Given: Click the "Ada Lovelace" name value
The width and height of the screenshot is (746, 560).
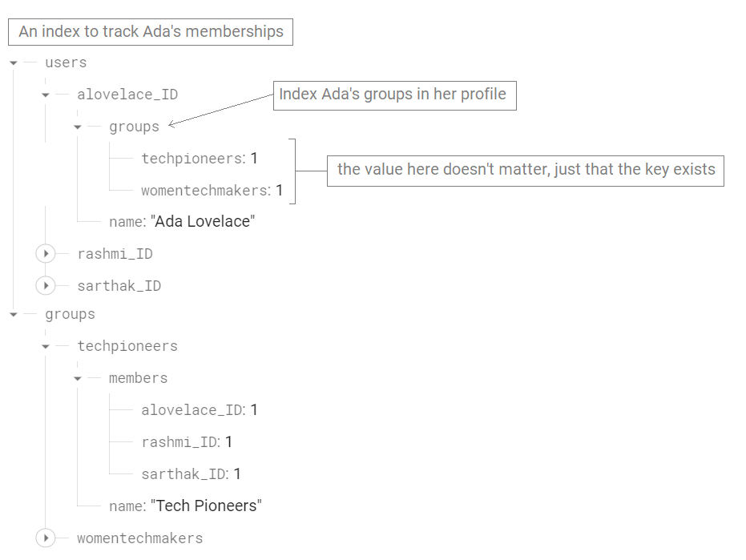Looking at the screenshot, I should [x=202, y=222].
